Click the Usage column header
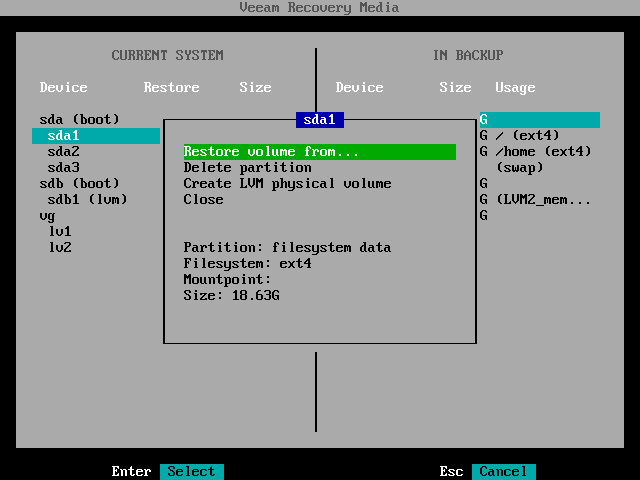Viewport: 640px width, 480px height. point(515,87)
